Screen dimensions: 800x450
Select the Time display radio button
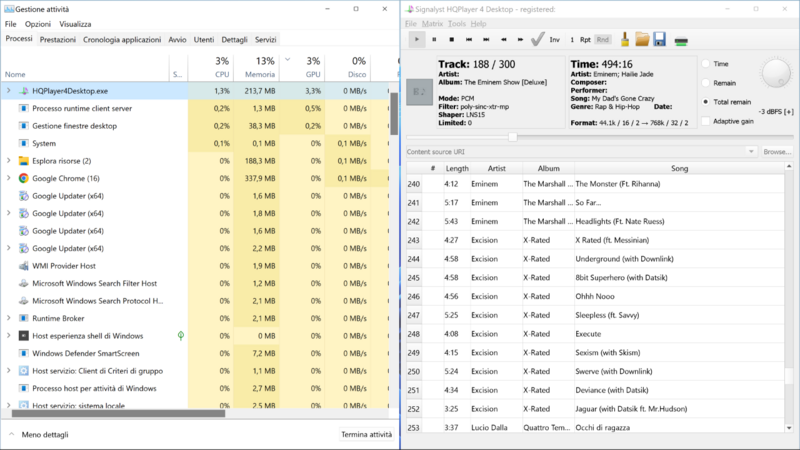pos(706,64)
